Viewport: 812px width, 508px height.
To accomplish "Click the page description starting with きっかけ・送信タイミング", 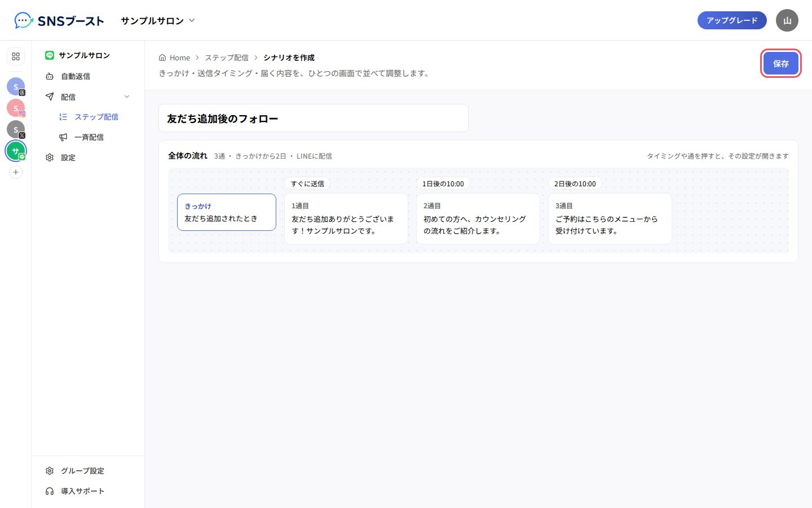I will click(x=294, y=73).
